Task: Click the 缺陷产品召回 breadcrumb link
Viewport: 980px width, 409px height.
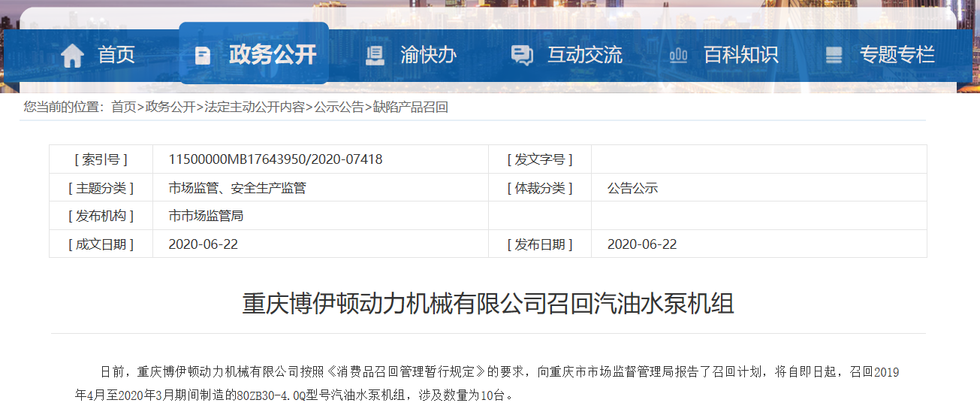Action: [x=410, y=108]
